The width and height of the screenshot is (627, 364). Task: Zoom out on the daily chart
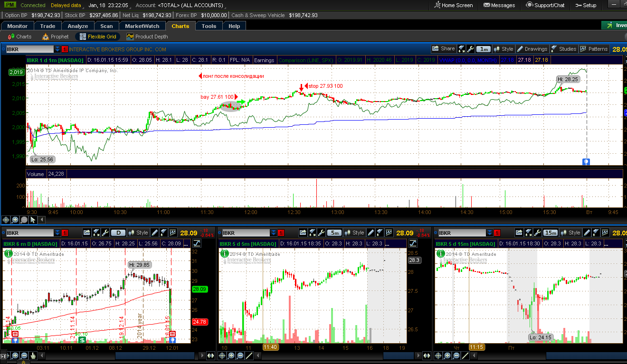click(x=24, y=355)
